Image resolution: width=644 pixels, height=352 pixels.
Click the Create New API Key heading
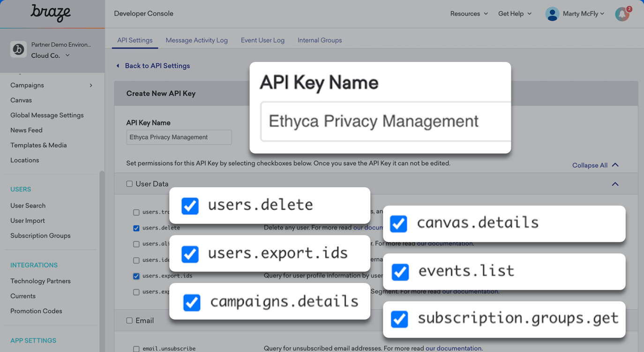(x=161, y=93)
